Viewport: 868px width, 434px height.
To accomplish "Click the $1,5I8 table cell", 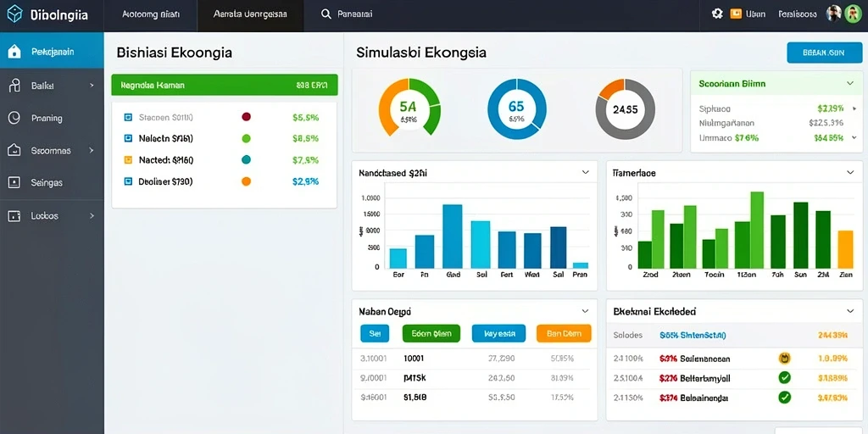I will pos(415,397).
